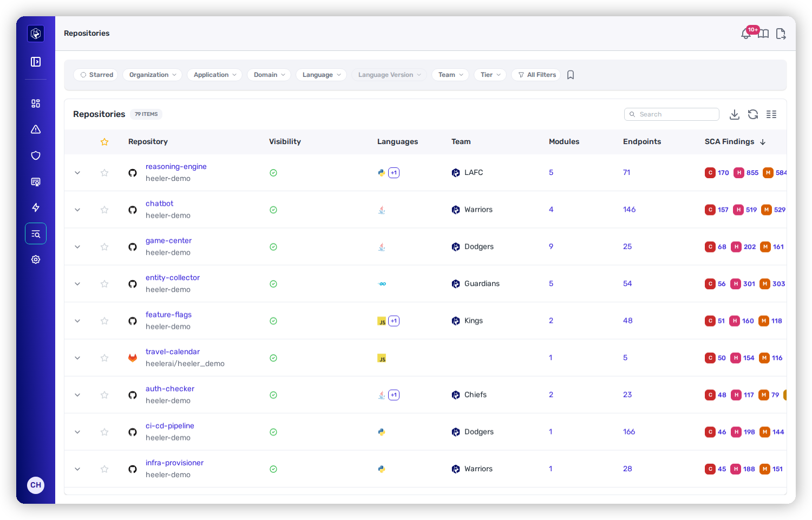Screen dimensions: 812x520
Task: Star the reasoning-engine repository
Action: click(104, 173)
